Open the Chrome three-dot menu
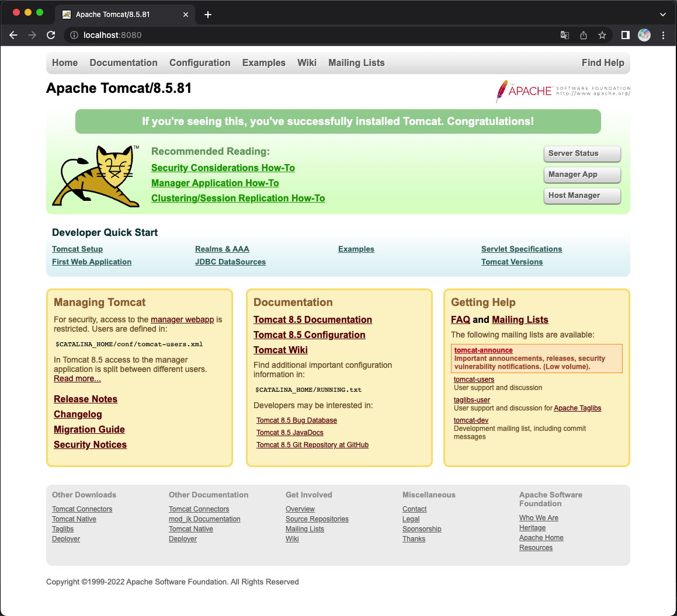677x616 pixels. coord(663,35)
